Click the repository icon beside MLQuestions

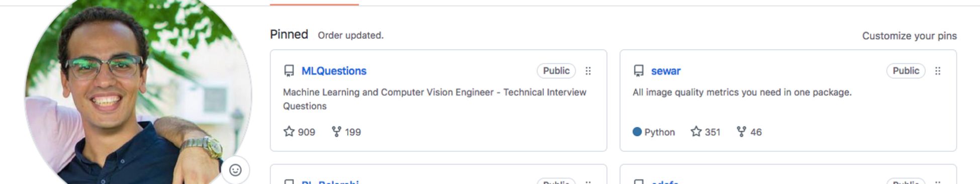(289, 71)
